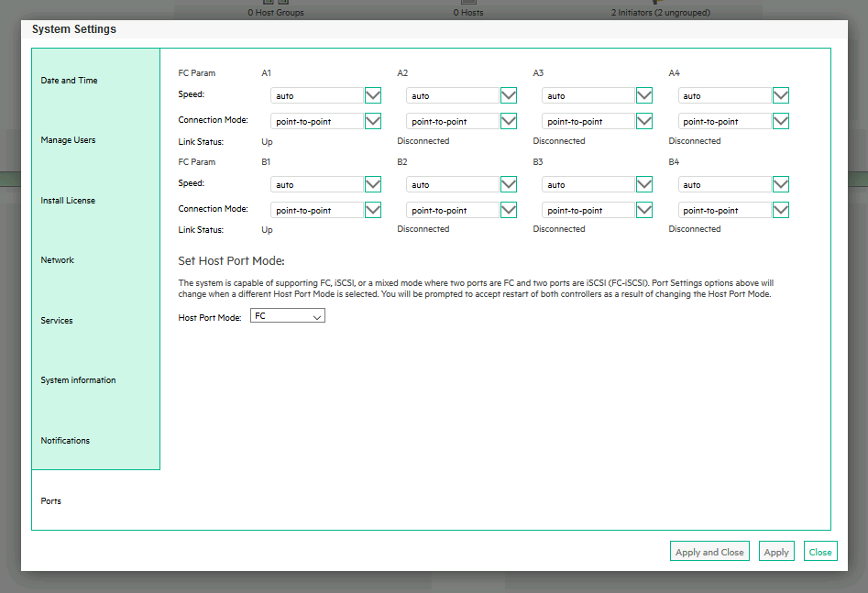Select the Install License tab

(x=95, y=201)
